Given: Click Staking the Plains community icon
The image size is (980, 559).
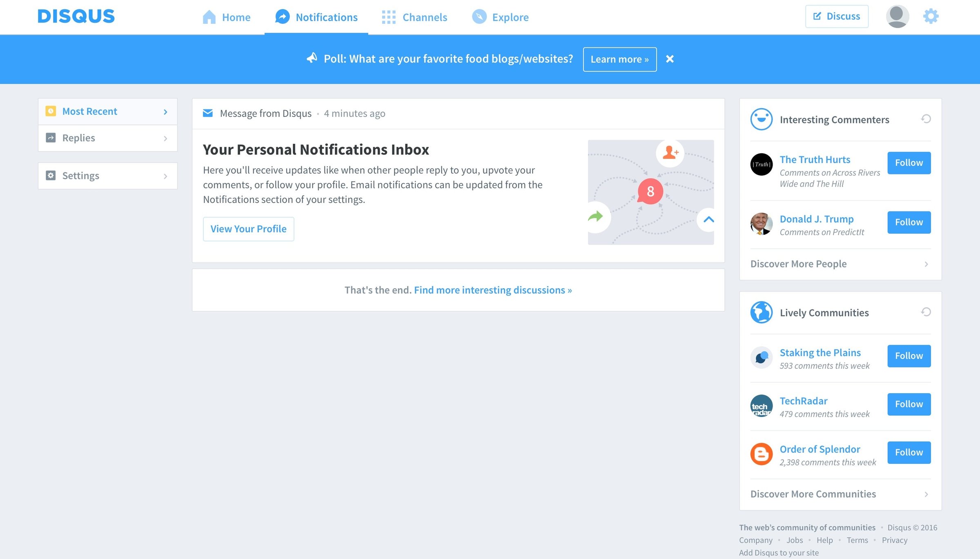Looking at the screenshot, I should pyautogui.click(x=762, y=358).
